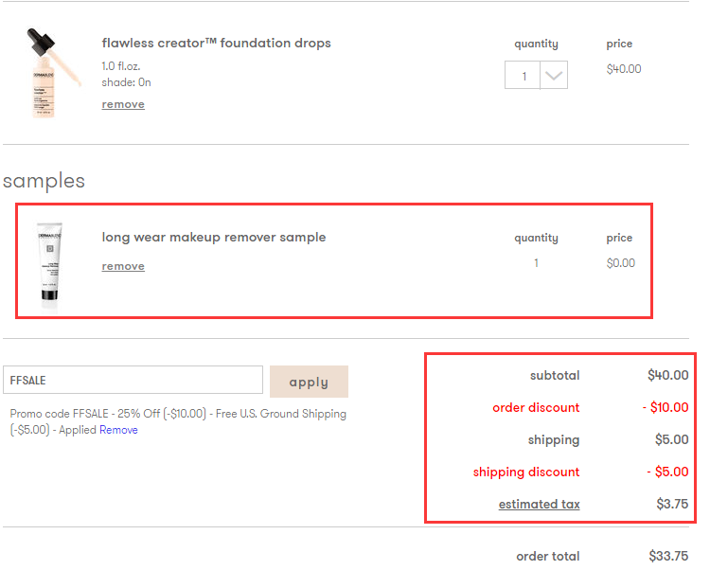Click the estimated tax $3.75 amount
Screen dimensions: 710x588
tap(672, 504)
